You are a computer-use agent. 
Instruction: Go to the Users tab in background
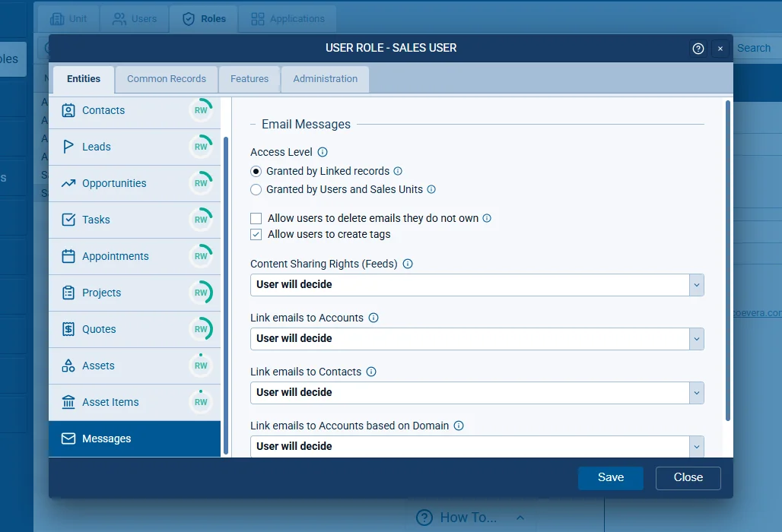pyautogui.click(x=135, y=19)
